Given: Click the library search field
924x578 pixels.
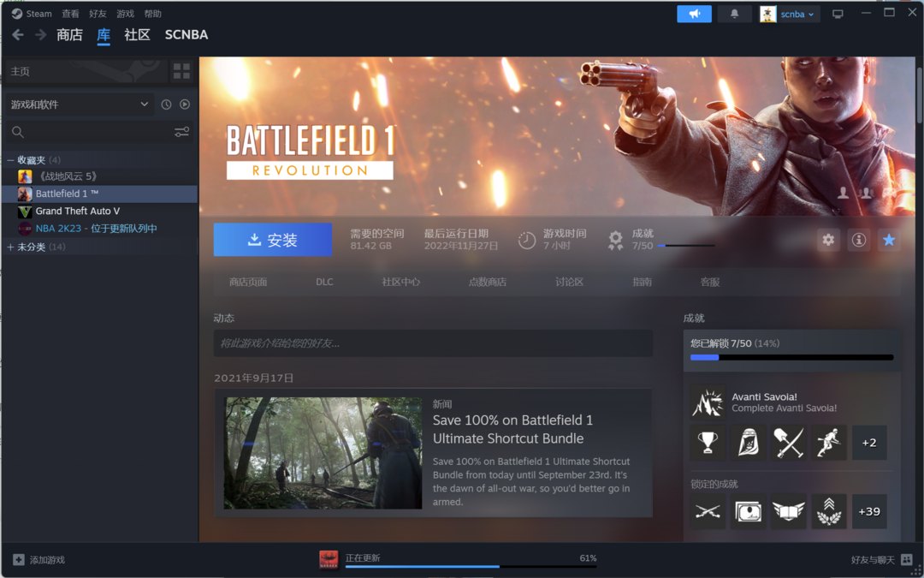Looking at the screenshot, I should [99, 132].
